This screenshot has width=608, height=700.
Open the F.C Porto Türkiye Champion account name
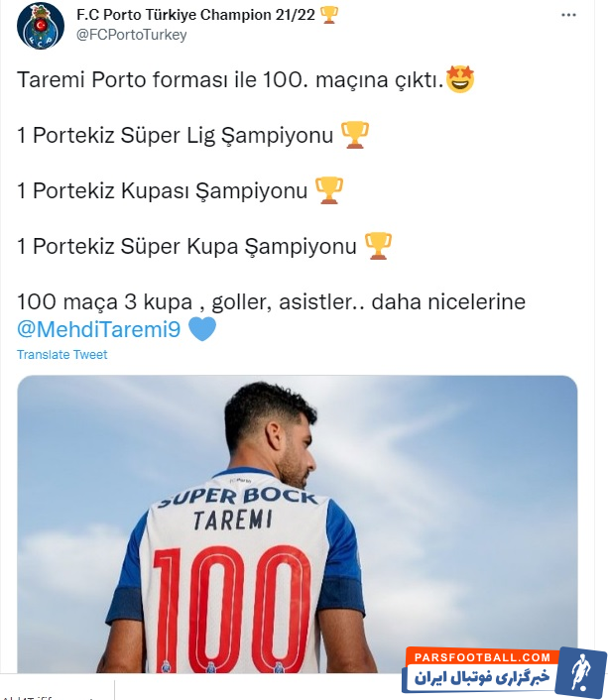coord(195,15)
